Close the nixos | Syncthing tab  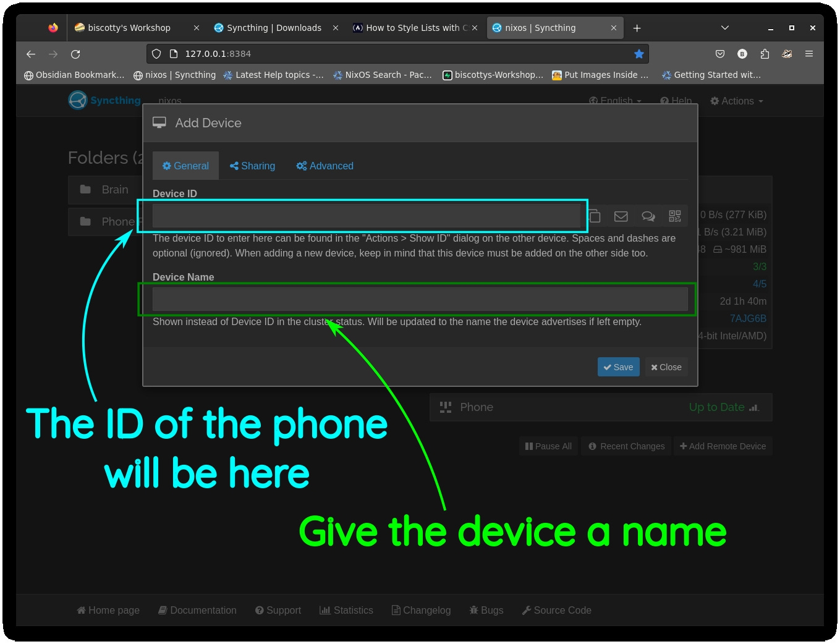pos(614,28)
